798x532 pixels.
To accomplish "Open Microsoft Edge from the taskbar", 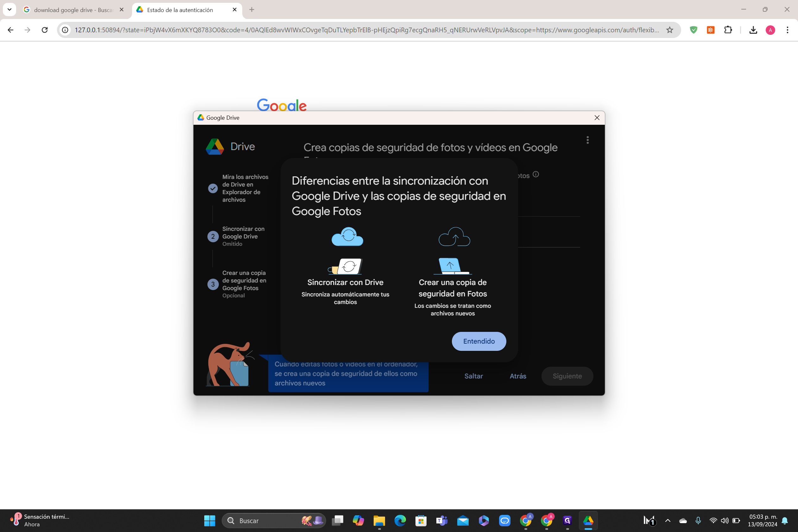I will [400, 521].
